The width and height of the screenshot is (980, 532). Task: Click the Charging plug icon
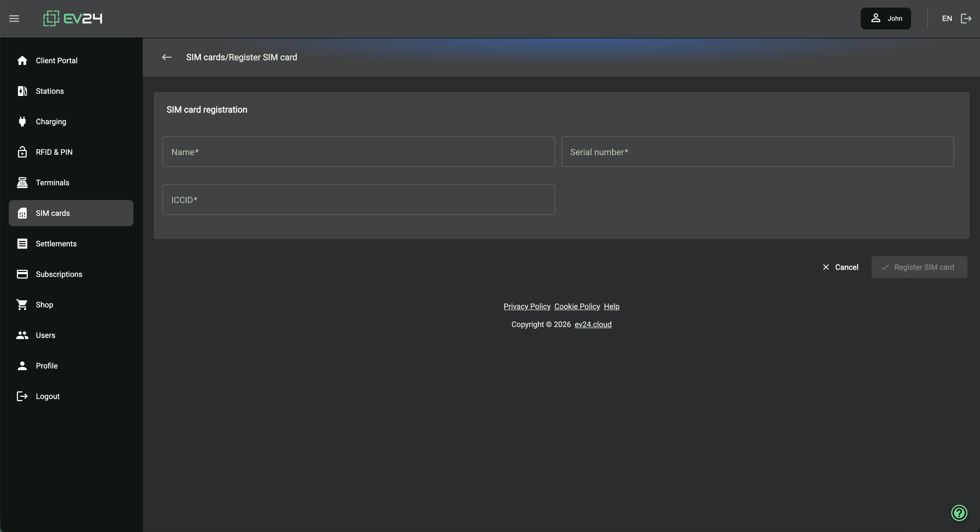pos(22,121)
